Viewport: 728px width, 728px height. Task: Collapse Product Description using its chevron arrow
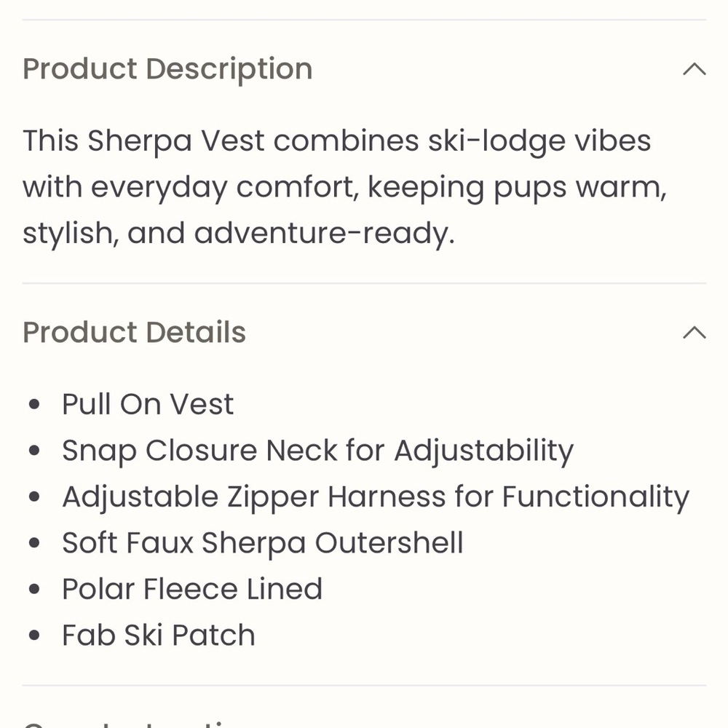point(694,69)
